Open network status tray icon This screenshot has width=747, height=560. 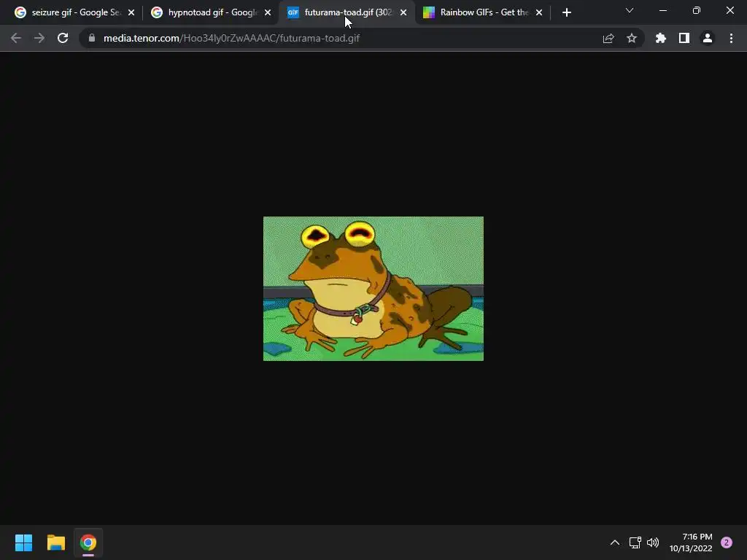point(635,542)
